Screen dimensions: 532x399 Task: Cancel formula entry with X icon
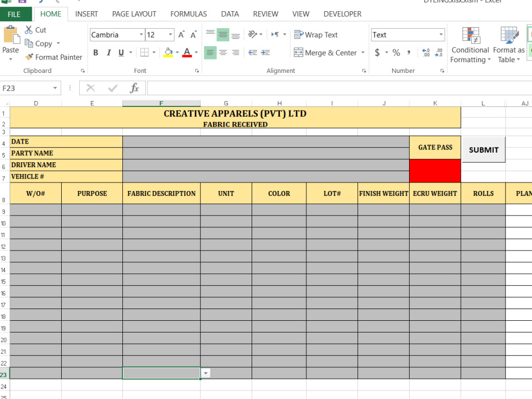(x=90, y=88)
